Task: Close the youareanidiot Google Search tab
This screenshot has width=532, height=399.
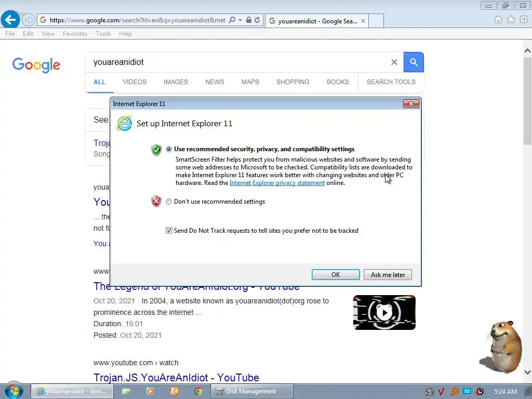Action: 363,21
